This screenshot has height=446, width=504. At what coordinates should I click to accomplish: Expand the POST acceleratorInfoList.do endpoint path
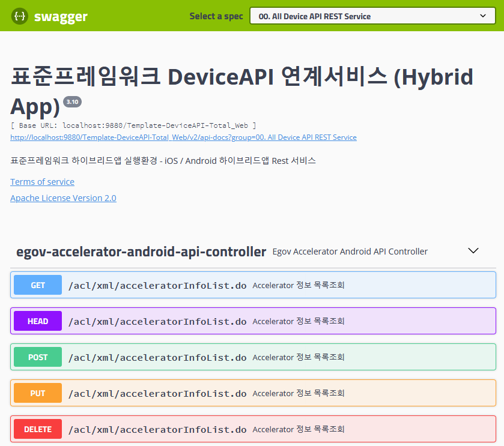(x=157, y=357)
